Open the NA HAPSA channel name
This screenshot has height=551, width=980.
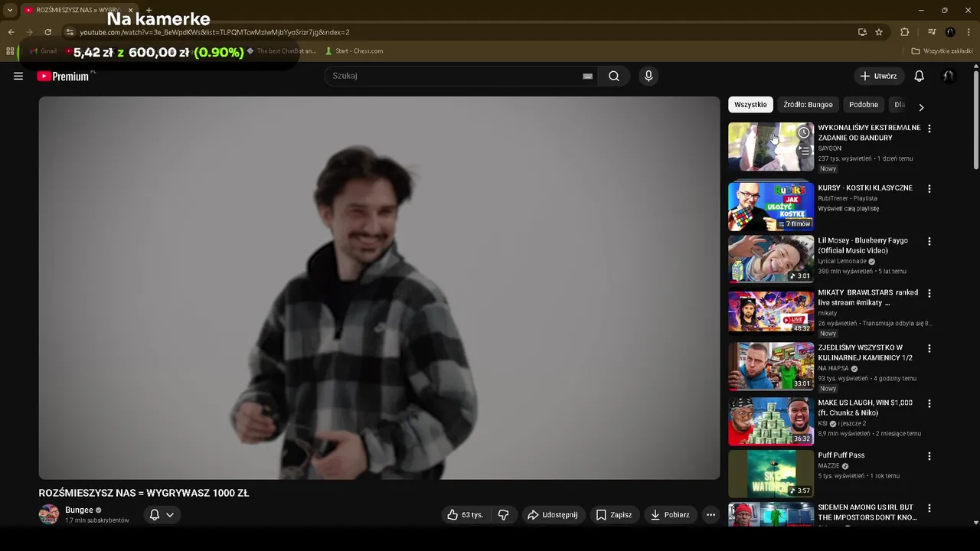pos(834,368)
